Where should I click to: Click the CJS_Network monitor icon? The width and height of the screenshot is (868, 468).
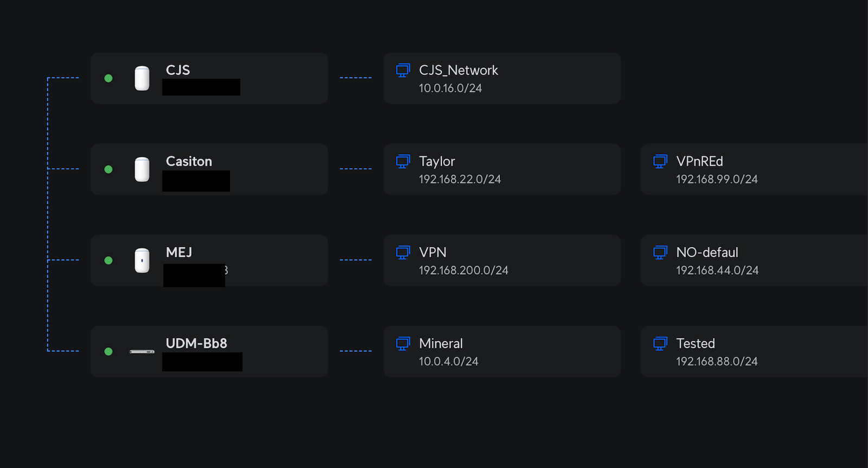coord(403,71)
